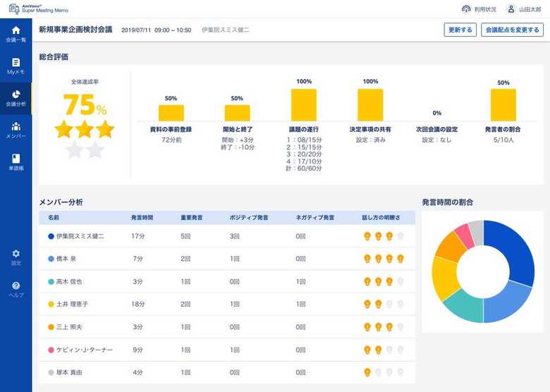Click the 計：60/60分 agenda total
This screenshot has width=550, height=392.
click(x=304, y=169)
